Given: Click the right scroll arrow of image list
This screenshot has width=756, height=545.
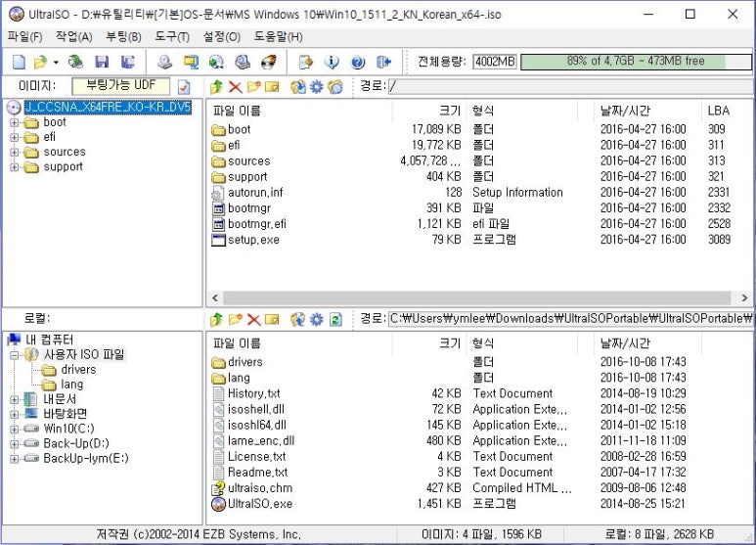Looking at the screenshot, I should point(744,297).
